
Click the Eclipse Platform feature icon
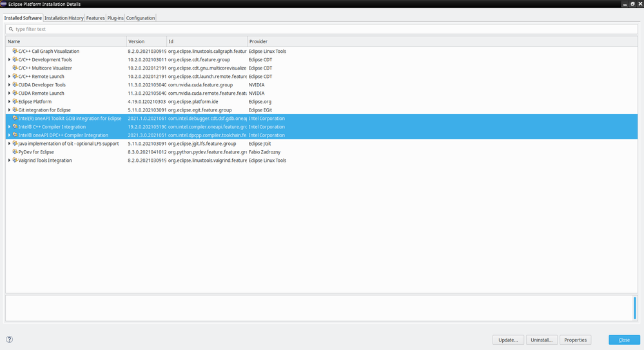tap(15, 101)
